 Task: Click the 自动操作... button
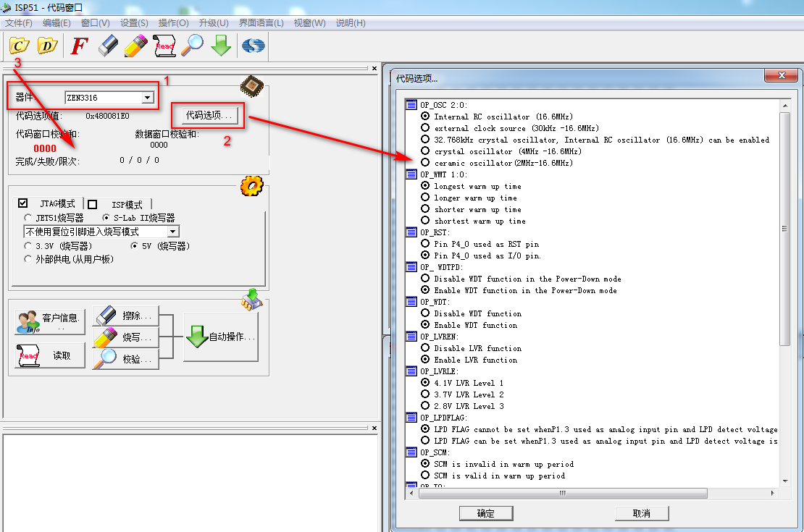tap(221, 337)
